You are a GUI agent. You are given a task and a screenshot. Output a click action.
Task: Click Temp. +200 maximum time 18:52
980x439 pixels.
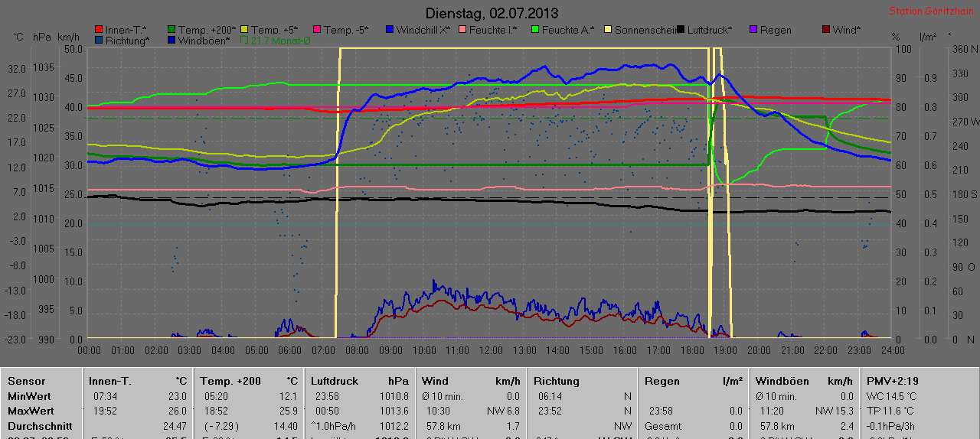216,411
